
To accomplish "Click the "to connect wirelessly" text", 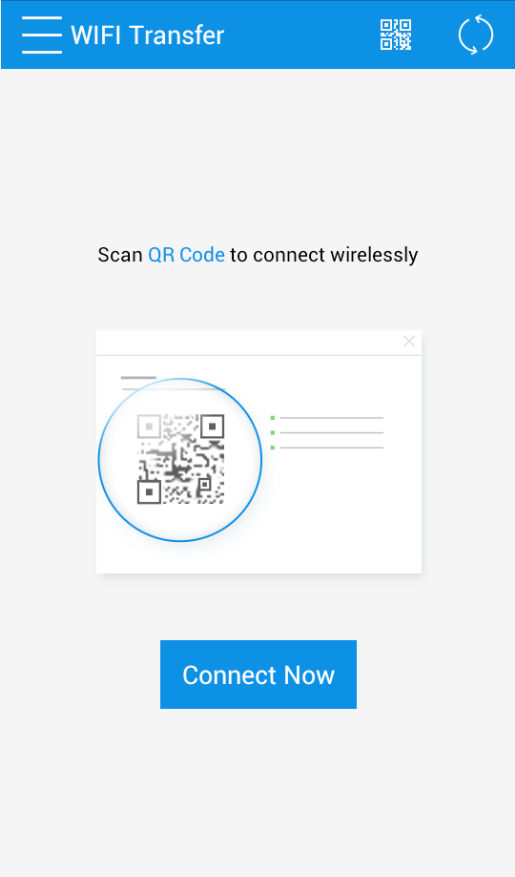I will (324, 255).
